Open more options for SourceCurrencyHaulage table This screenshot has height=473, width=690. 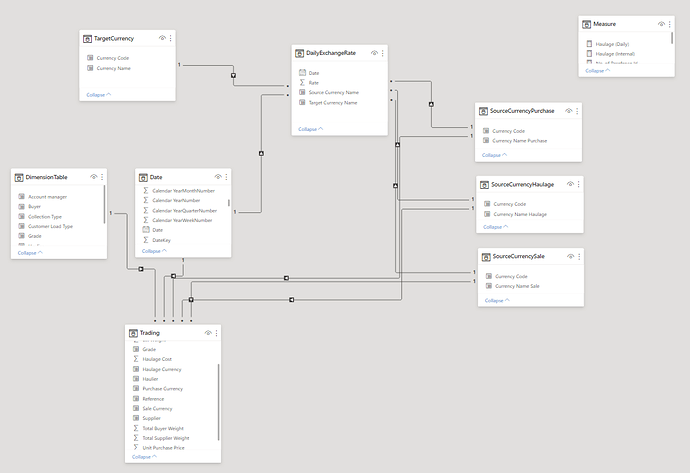[x=578, y=184]
